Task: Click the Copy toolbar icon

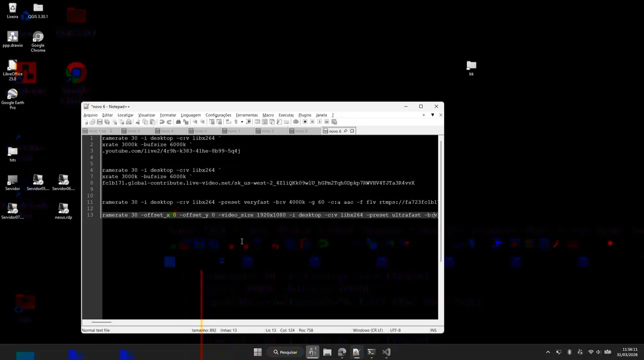Action: click(145, 122)
